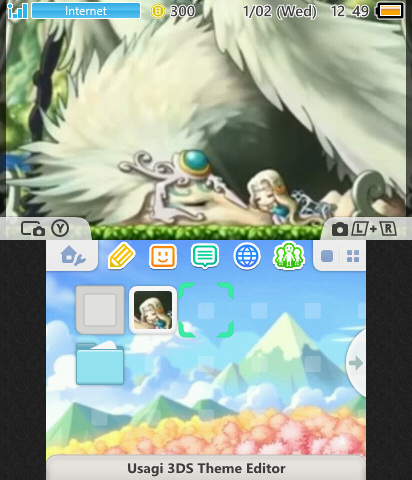Click the play coin icon
Viewport: 412px width, 480px height.
coord(158,11)
